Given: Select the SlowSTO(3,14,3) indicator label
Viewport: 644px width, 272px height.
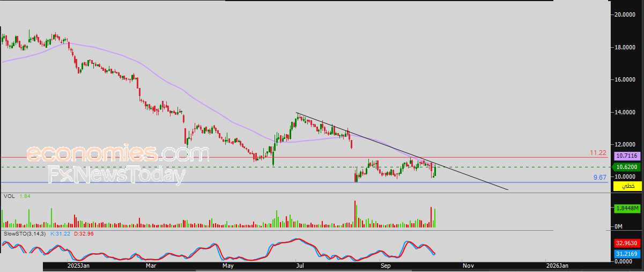Looking at the screenshot, I should (x=25, y=234).
